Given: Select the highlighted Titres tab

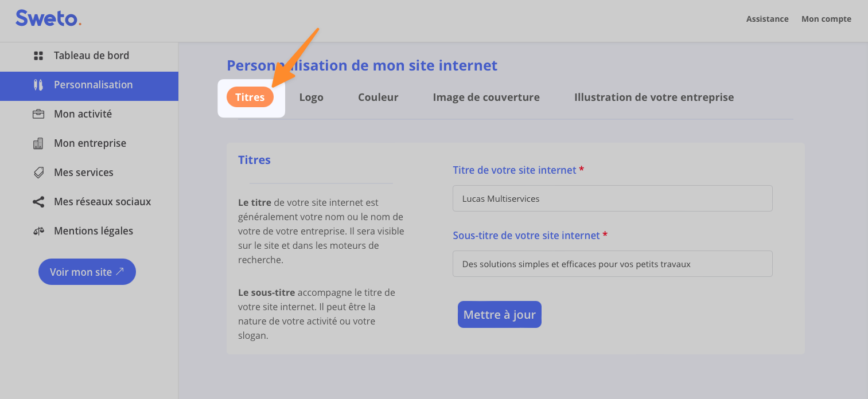Looking at the screenshot, I should [x=250, y=97].
